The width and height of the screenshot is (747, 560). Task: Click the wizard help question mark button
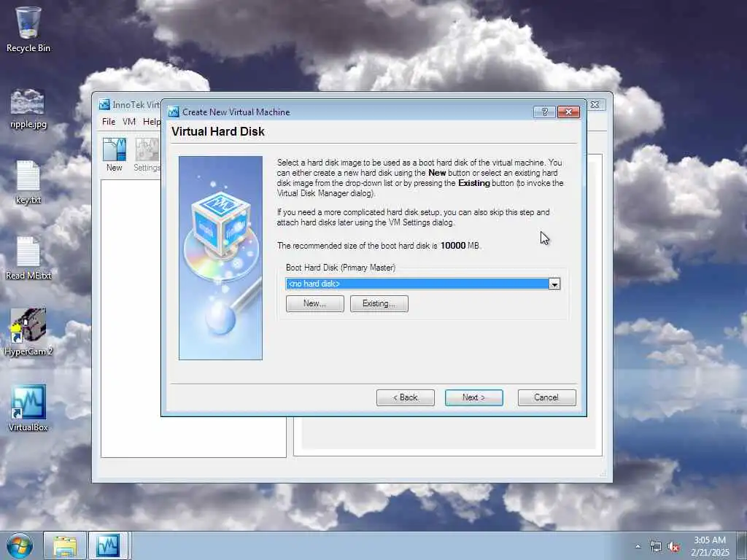coord(544,112)
